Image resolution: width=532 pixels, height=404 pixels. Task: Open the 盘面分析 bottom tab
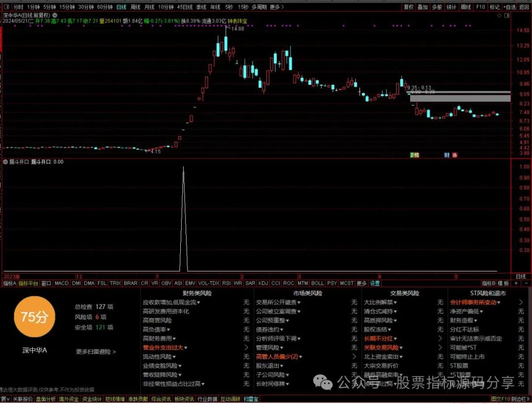pos(46,399)
